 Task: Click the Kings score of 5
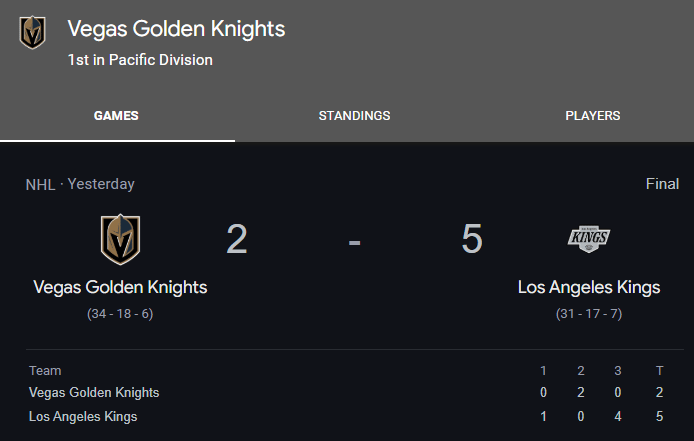coord(472,239)
